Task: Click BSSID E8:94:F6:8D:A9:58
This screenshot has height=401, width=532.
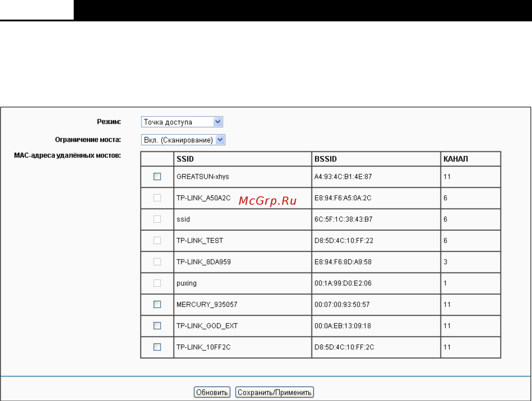Action: [x=343, y=262]
